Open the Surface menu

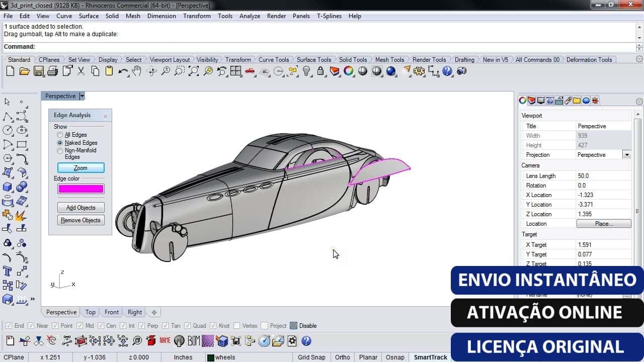coord(89,16)
